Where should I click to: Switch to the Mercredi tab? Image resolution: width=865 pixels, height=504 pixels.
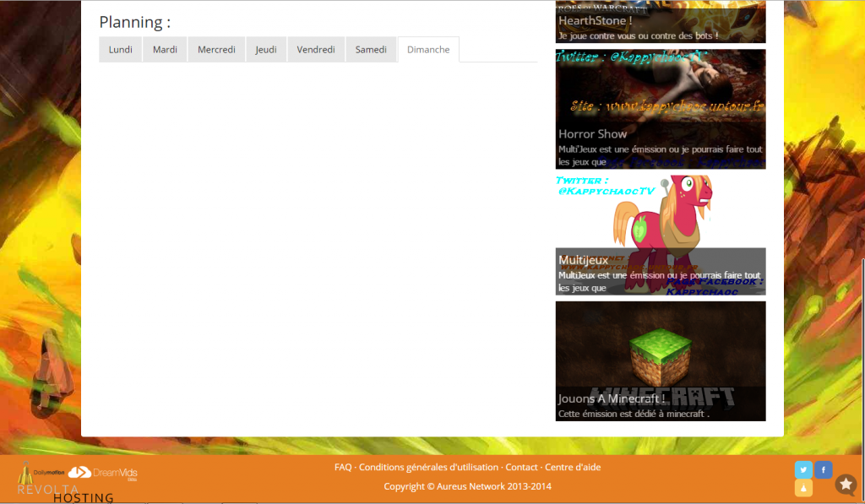(216, 50)
